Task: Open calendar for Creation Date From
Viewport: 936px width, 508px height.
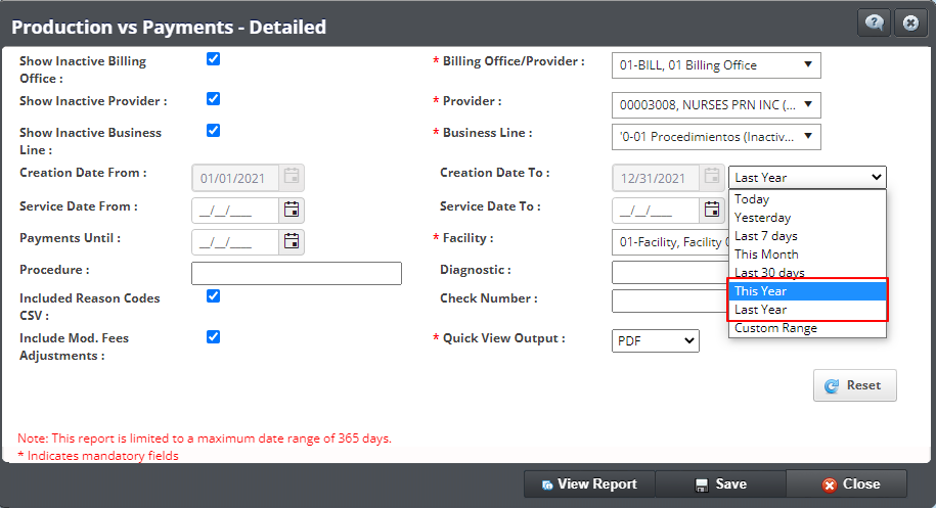Action: 291,177
